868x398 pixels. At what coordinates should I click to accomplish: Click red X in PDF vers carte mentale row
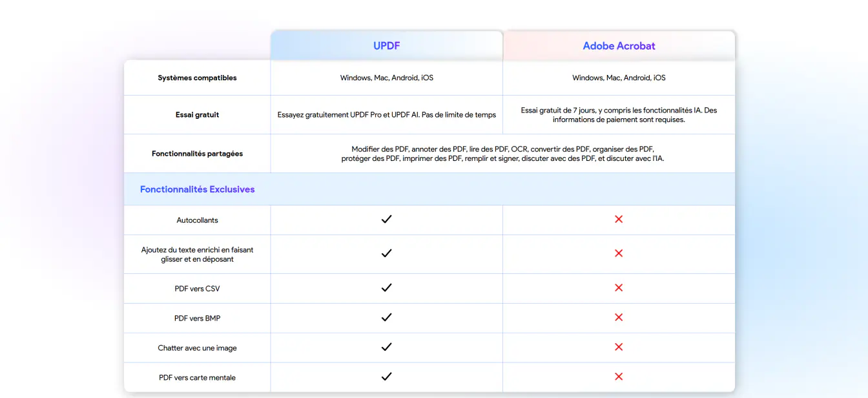click(619, 377)
